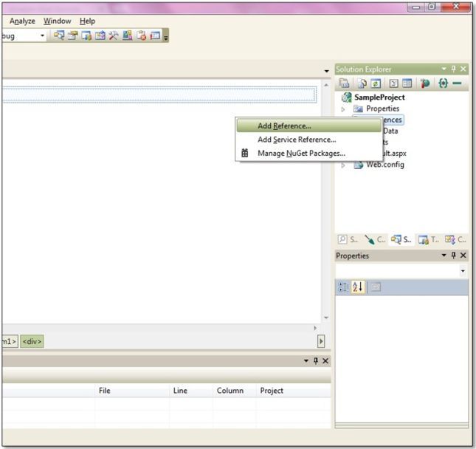Switch Properties to Categorized view

tap(343, 287)
